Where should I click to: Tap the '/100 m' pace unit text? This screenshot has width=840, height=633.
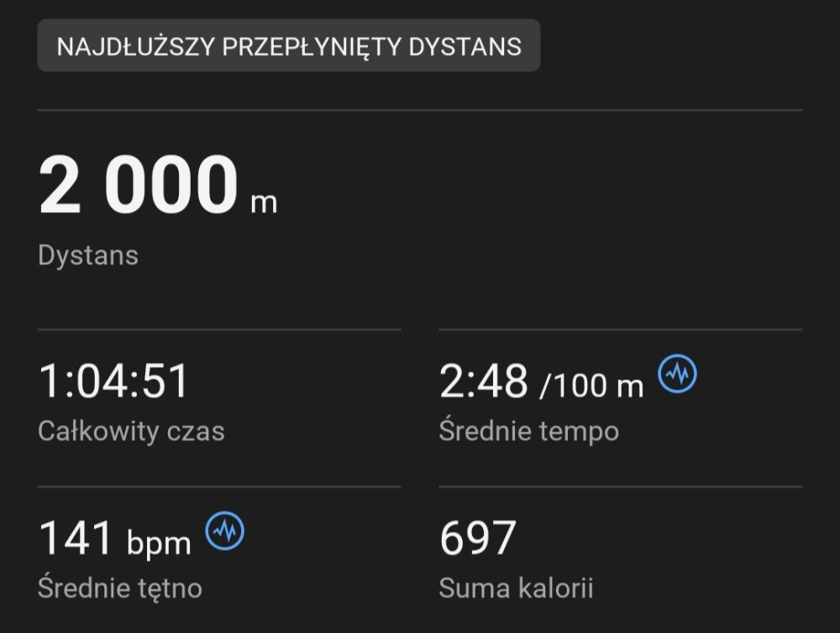click(591, 385)
